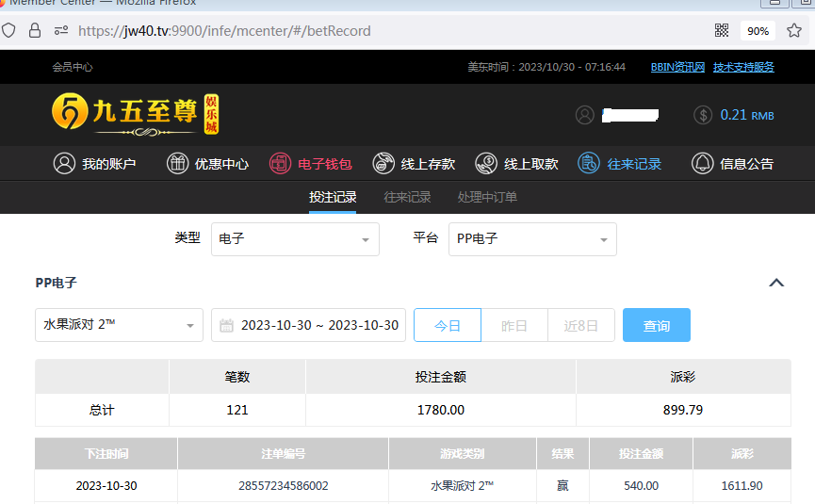Click the My Account person icon
This screenshot has width=815, height=504.
[x=64, y=163]
